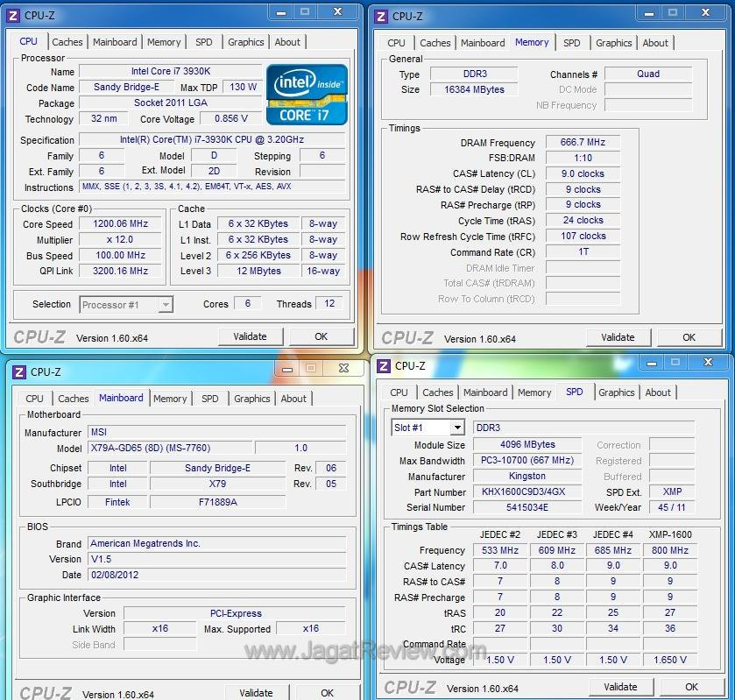Click the Part Number field KHX1600C9D3/4GX
The width and height of the screenshot is (735, 700).
point(523,492)
